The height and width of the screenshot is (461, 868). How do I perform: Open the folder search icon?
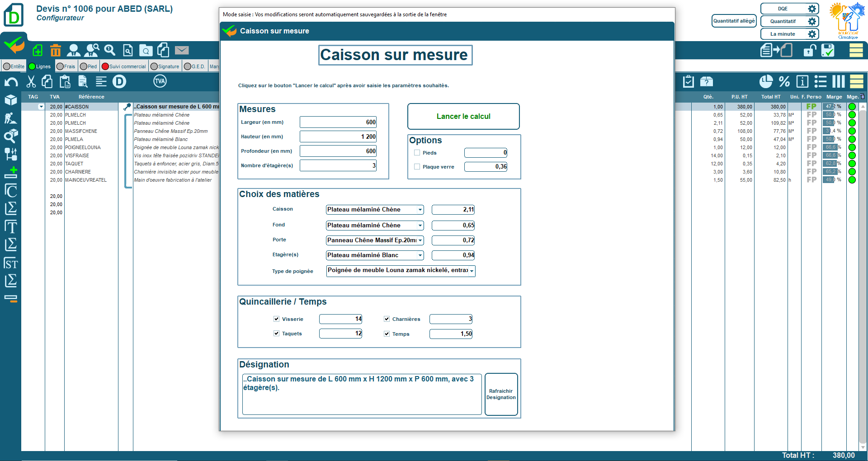click(x=146, y=50)
